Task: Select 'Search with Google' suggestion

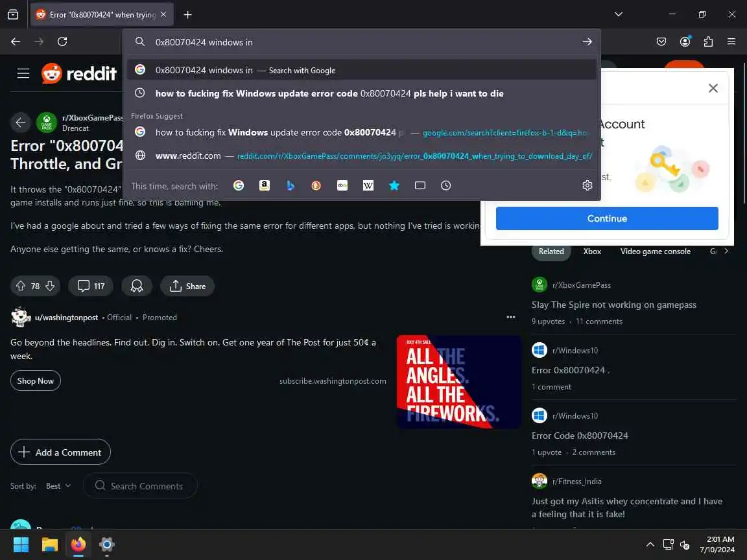Action: coord(362,70)
